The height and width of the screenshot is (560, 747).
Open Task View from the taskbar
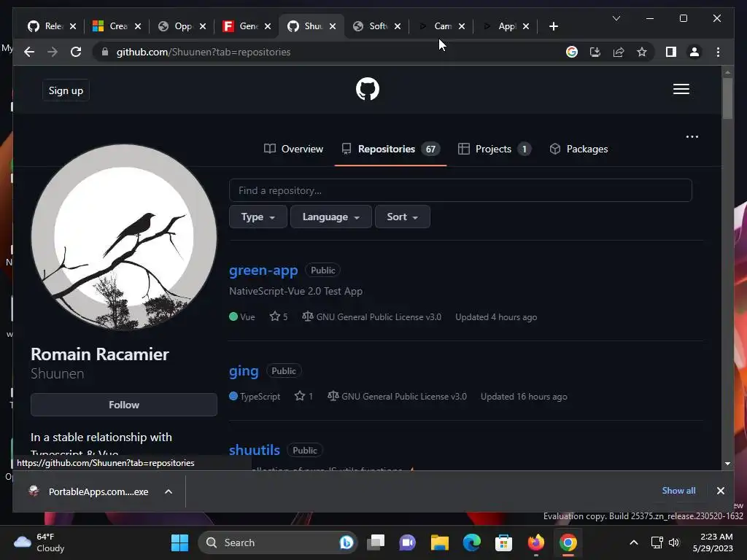pyautogui.click(x=376, y=542)
